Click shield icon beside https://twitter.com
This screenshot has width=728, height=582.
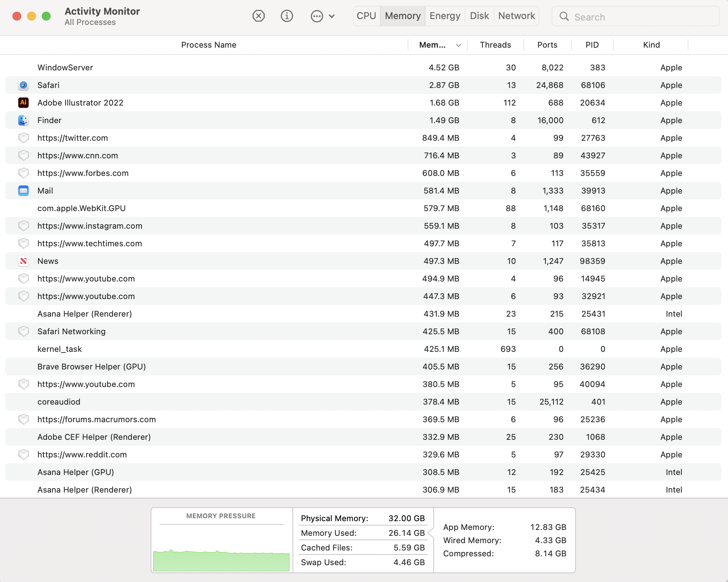tap(23, 138)
